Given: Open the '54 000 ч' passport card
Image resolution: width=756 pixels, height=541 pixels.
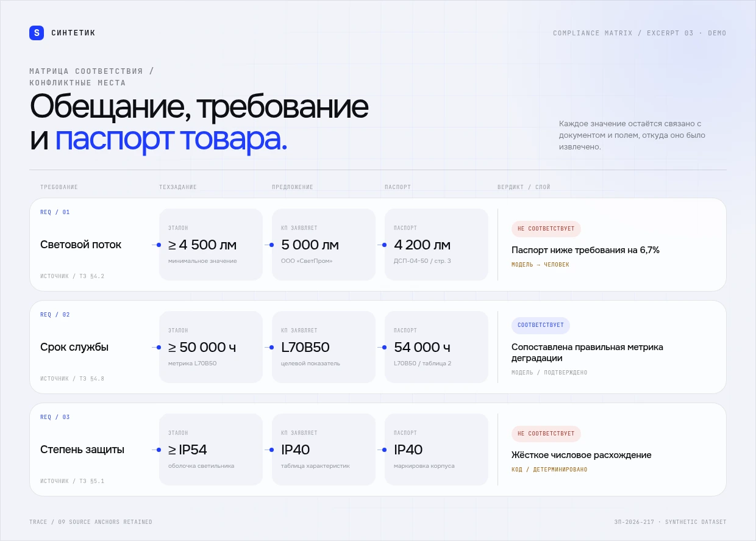Looking at the screenshot, I should click(437, 347).
